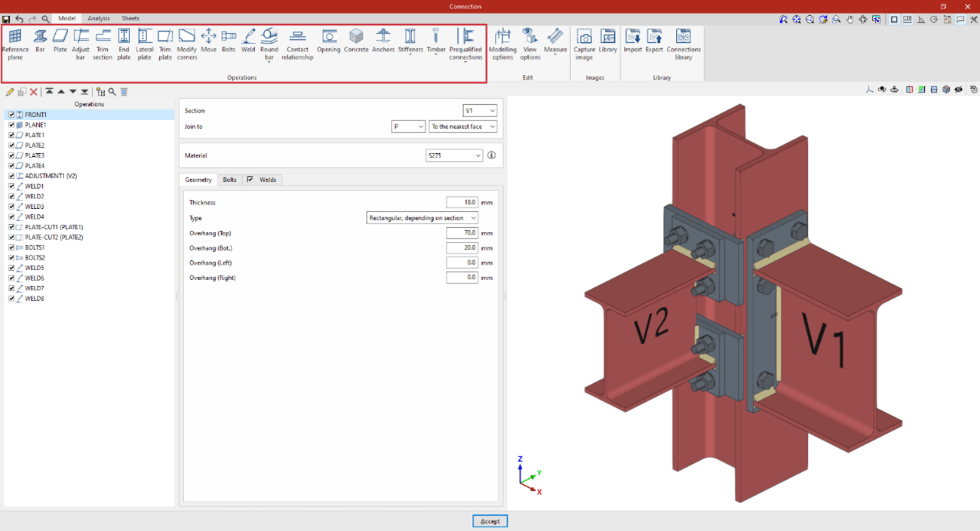Click the Overhang (Bot.) input field

point(462,247)
